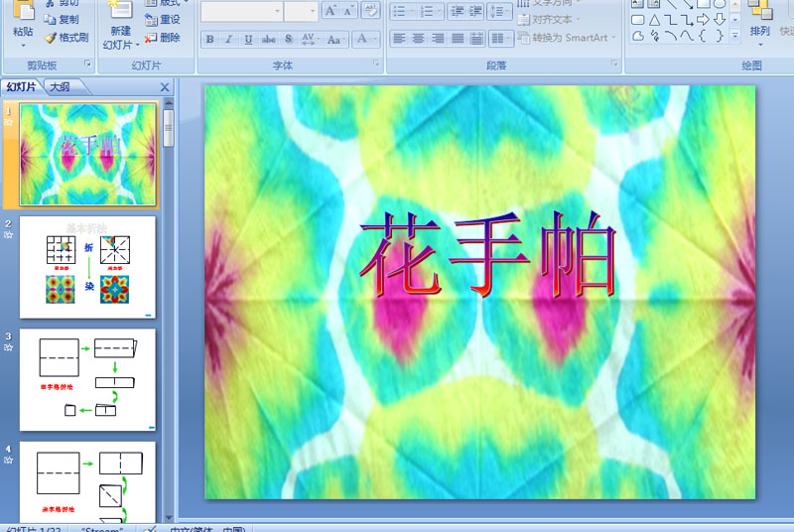This screenshot has height=532, width=794.
Task: Open the Font dialog launcher
Action: pos(376,64)
